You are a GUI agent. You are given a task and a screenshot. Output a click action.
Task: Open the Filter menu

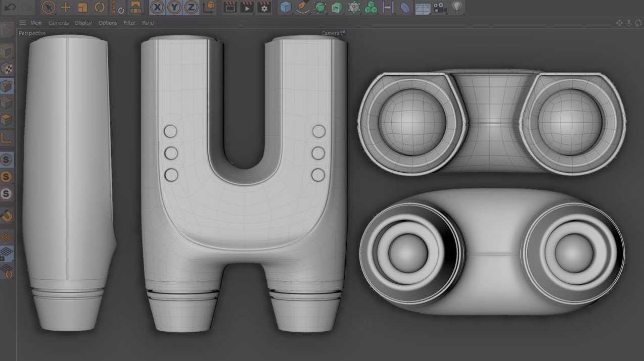tap(129, 23)
